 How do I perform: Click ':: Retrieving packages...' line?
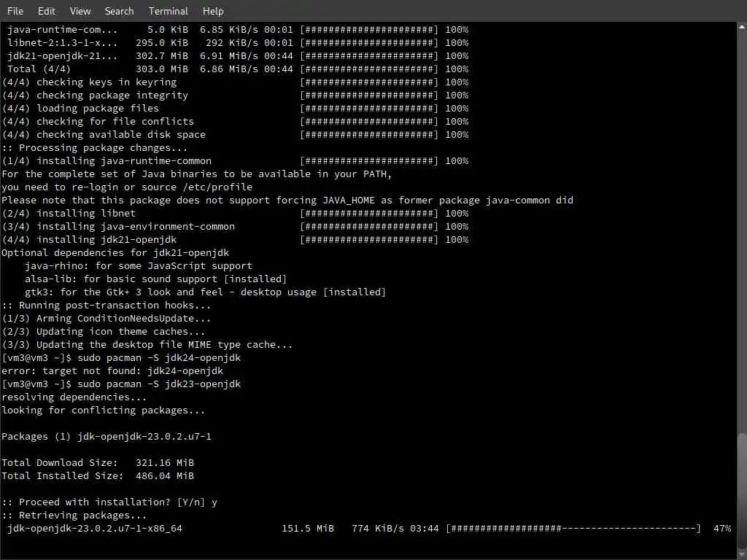point(74,516)
